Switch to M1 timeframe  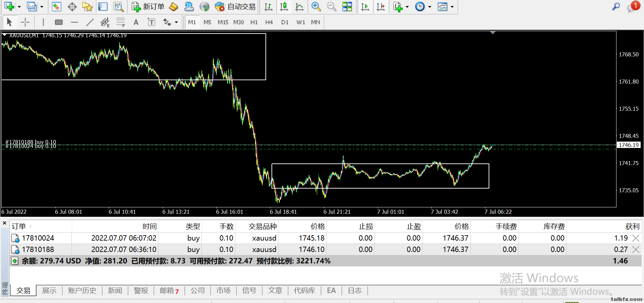click(x=192, y=22)
